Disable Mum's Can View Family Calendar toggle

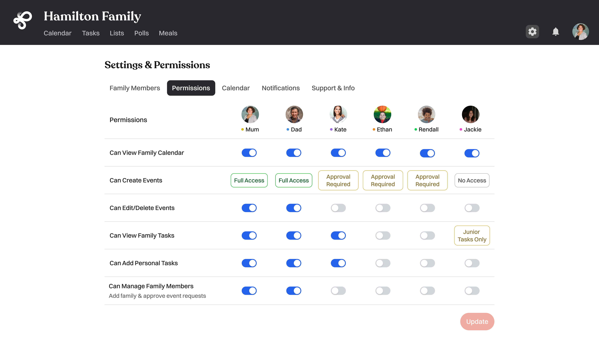coord(249,153)
